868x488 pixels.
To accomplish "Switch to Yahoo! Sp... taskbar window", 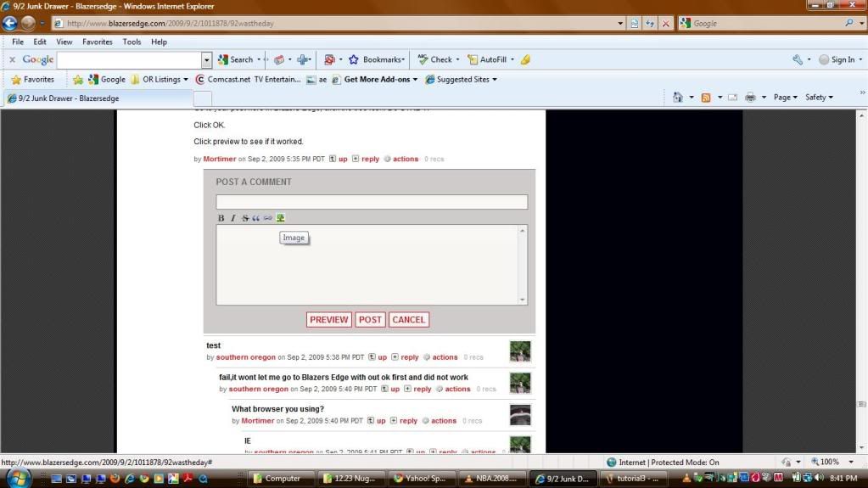I will tap(421, 478).
